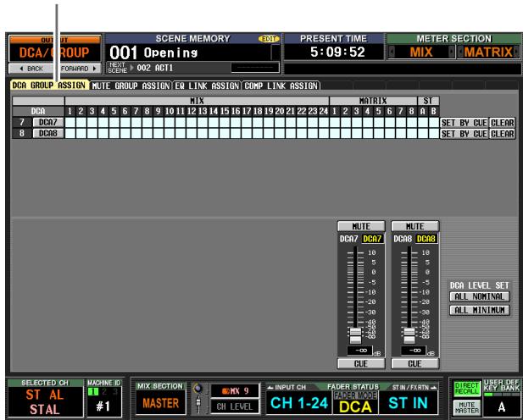The width and height of the screenshot is (523, 420).
Task: Open the EQ LINK ASSIGN tab
Action: coord(207,86)
